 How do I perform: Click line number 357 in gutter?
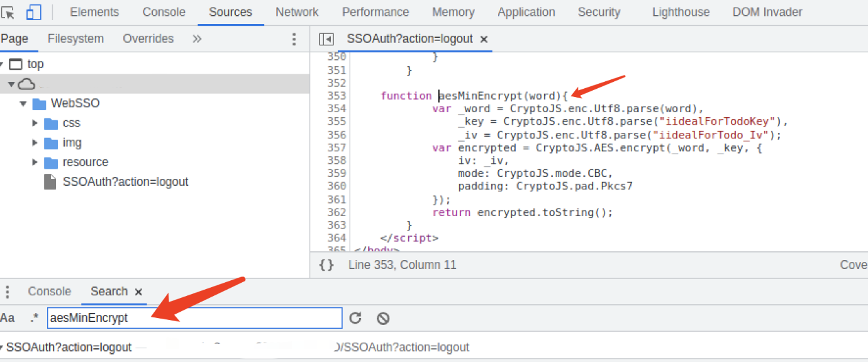(337, 148)
